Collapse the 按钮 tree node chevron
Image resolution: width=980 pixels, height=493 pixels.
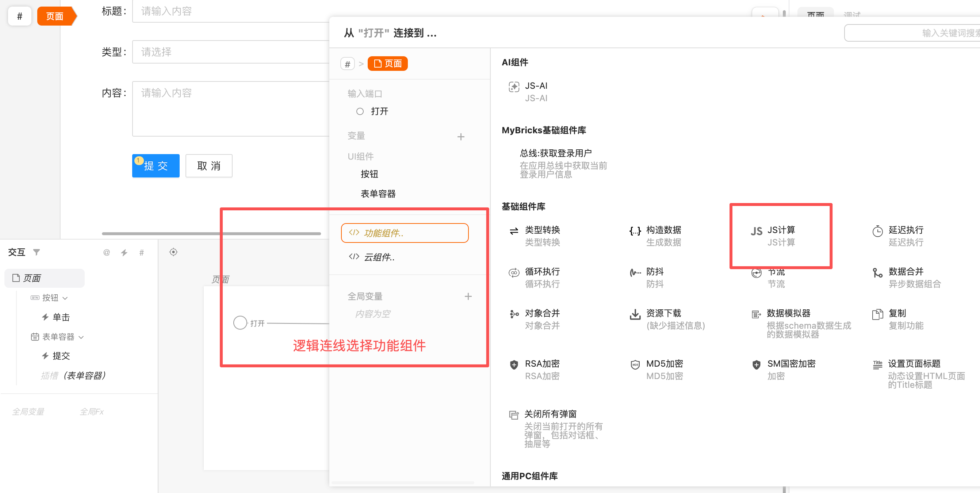(65, 298)
